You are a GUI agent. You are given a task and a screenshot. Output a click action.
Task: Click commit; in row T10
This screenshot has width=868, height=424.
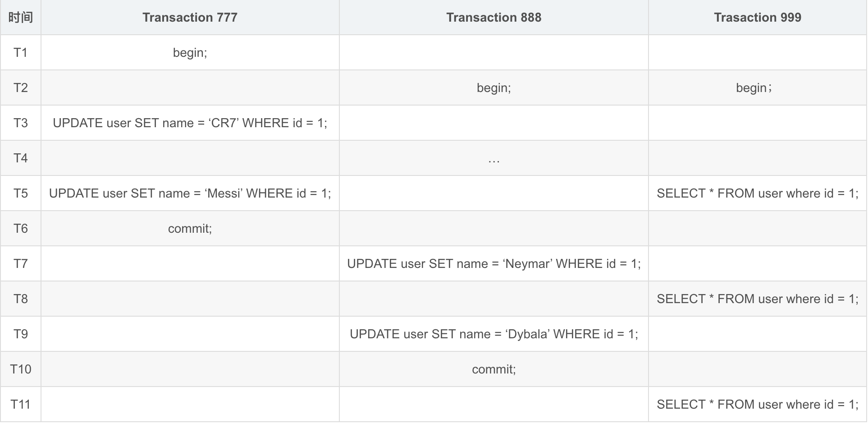(x=493, y=369)
